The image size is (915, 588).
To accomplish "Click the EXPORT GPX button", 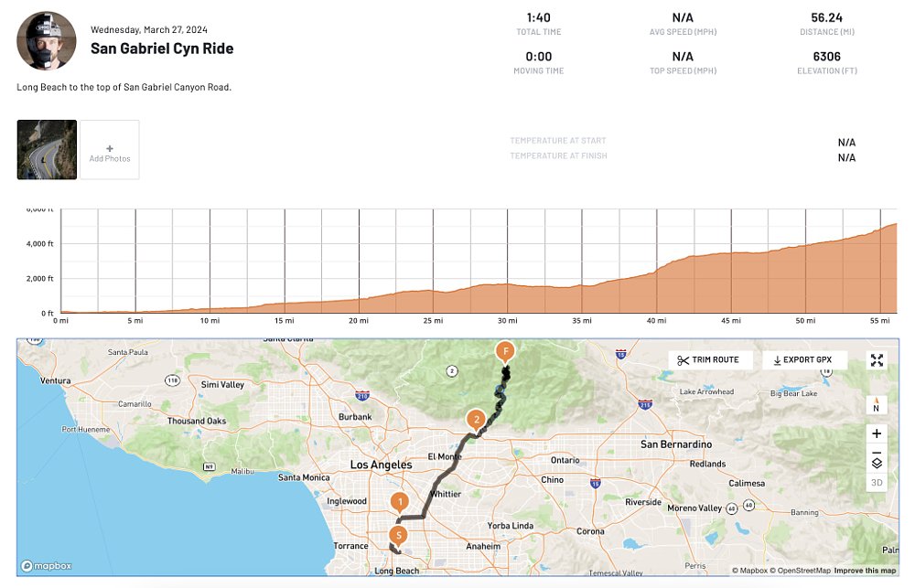I will [804, 359].
